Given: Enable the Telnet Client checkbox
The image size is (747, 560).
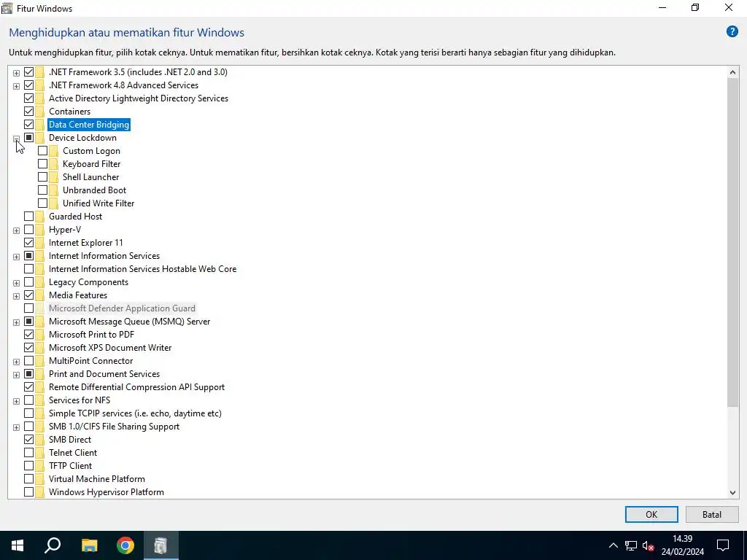Looking at the screenshot, I should click(x=28, y=453).
